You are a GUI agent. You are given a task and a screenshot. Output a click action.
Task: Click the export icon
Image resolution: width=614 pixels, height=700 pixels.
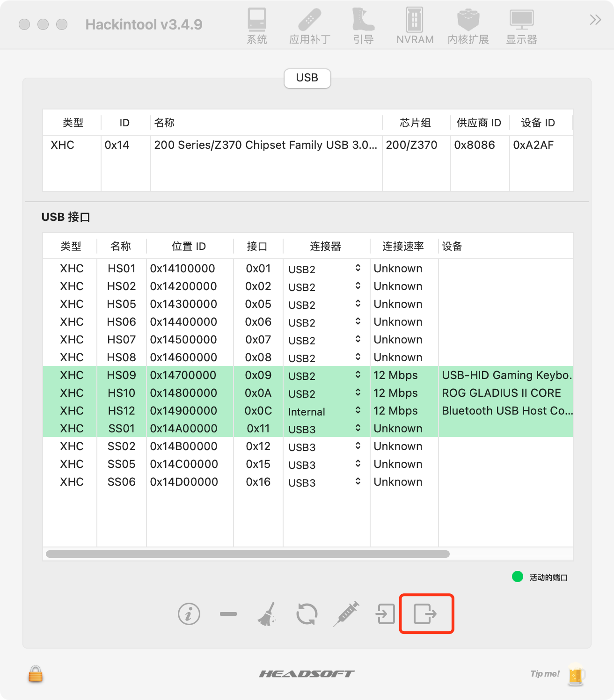(425, 614)
